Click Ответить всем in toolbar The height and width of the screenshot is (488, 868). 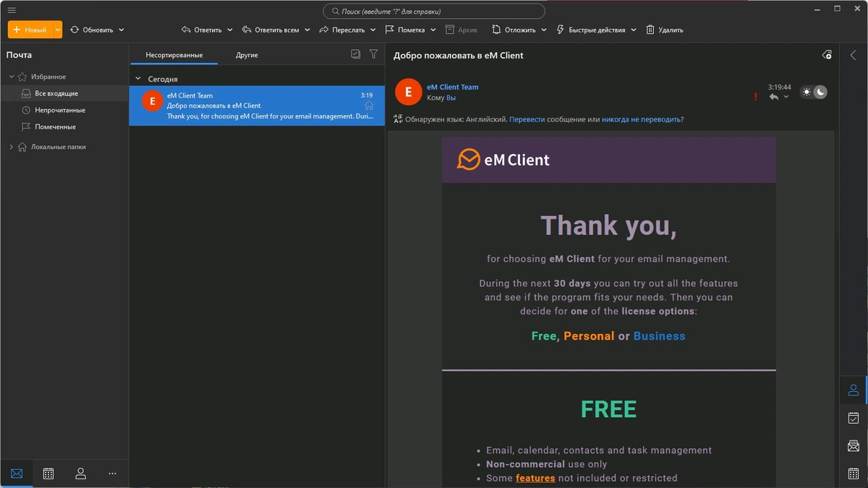tap(271, 30)
